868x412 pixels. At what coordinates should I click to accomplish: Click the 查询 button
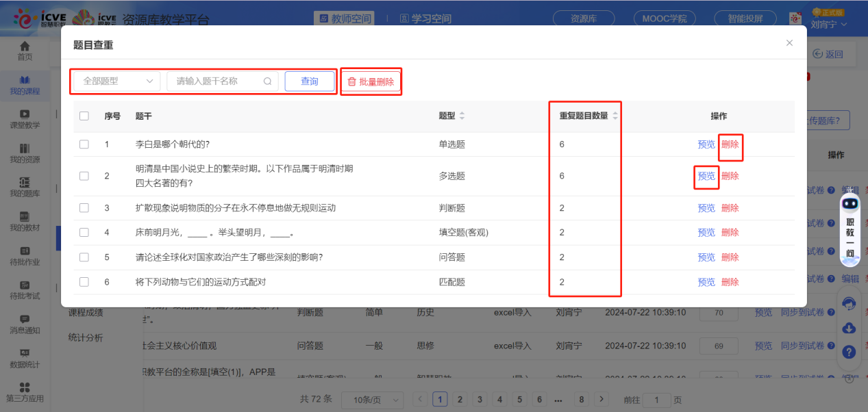310,81
